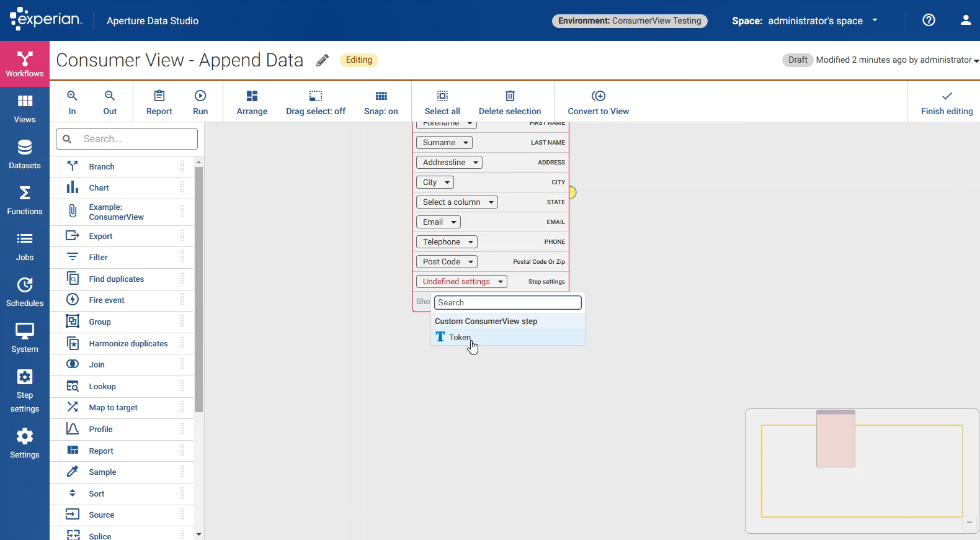Select the Token option
The width and height of the screenshot is (980, 540).
tap(507, 337)
